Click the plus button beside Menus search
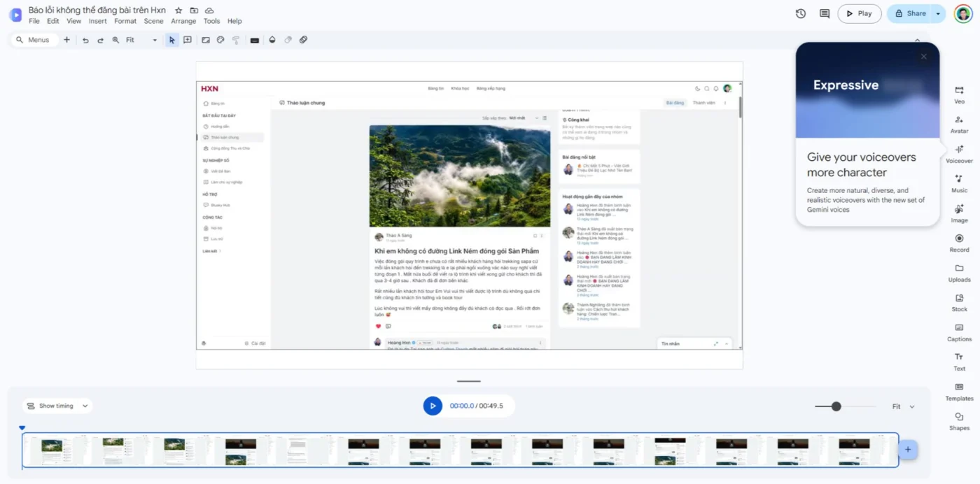Screen dimensions: 980x484 coord(66,40)
